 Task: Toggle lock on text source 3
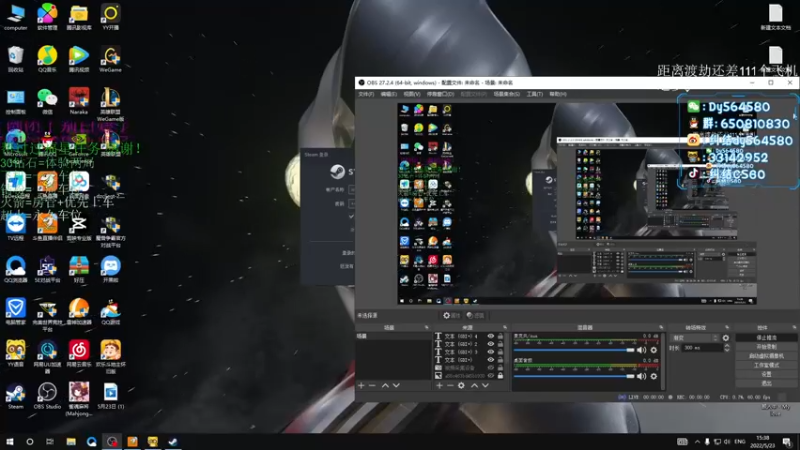[501, 352]
